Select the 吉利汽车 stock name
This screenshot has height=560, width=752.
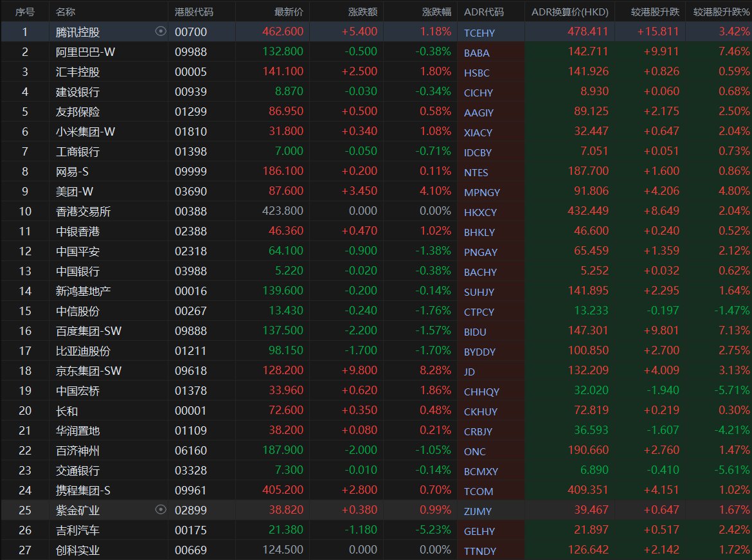tap(78, 530)
